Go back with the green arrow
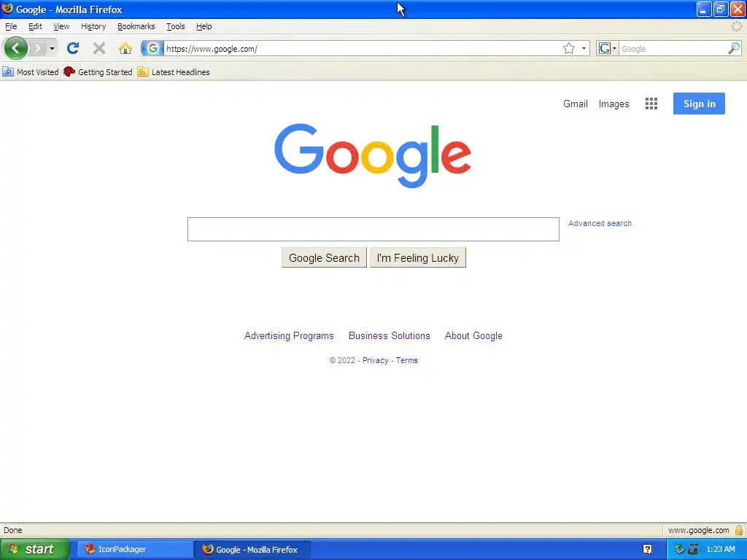This screenshot has height=560, width=747. click(15, 48)
